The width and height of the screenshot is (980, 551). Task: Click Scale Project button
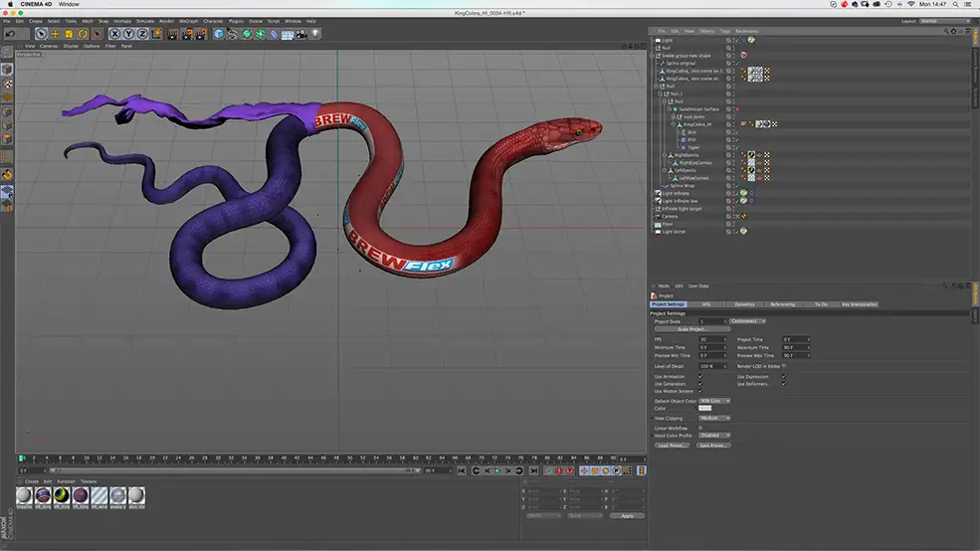691,328
